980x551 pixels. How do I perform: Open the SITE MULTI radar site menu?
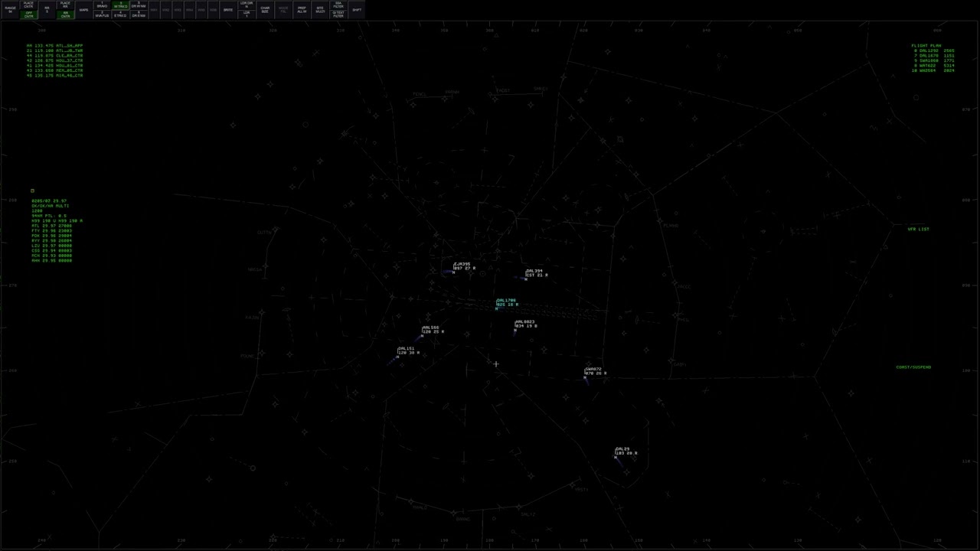point(320,9)
